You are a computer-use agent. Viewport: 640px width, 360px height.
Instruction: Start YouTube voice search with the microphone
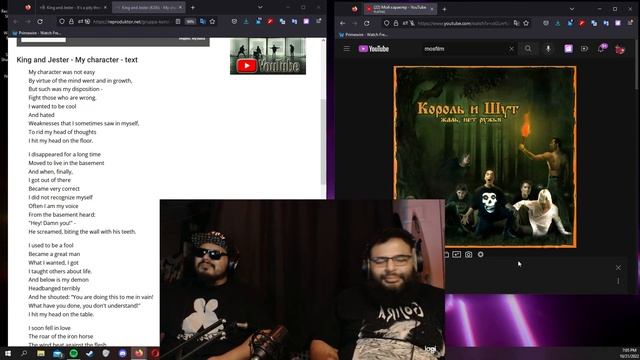(x=548, y=49)
